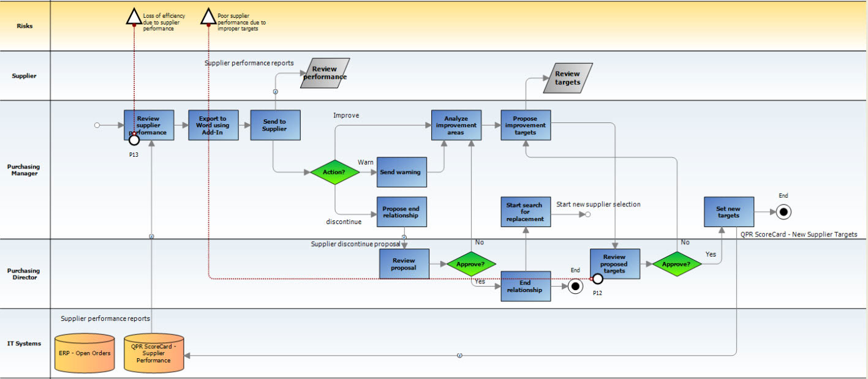The height and width of the screenshot is (379, 868).
Task: Click the green 'Action?' decision diamond
Action: (334, 172)
